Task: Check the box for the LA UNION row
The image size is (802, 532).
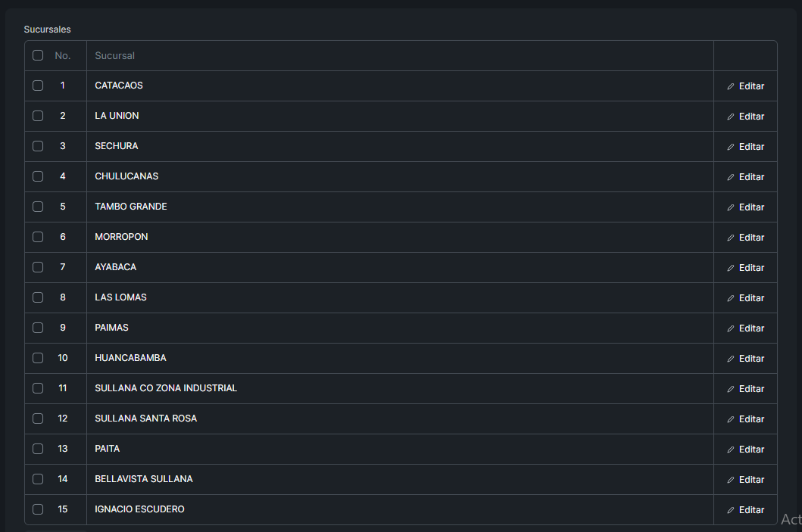Action: 38,116
